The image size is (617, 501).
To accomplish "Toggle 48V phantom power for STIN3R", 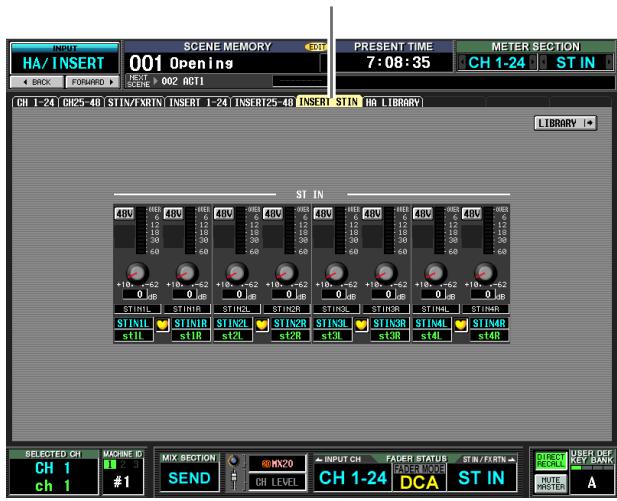I will [x=372, y=214].
